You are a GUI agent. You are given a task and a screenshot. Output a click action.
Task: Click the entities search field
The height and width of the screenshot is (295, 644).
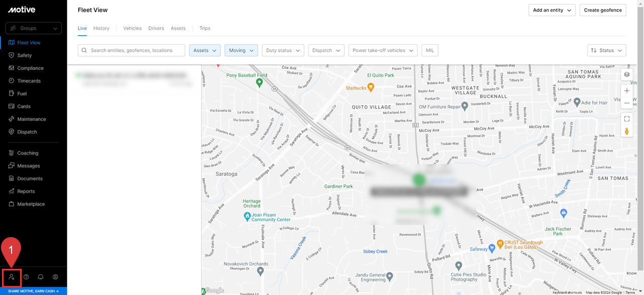[x=131, y=50]
